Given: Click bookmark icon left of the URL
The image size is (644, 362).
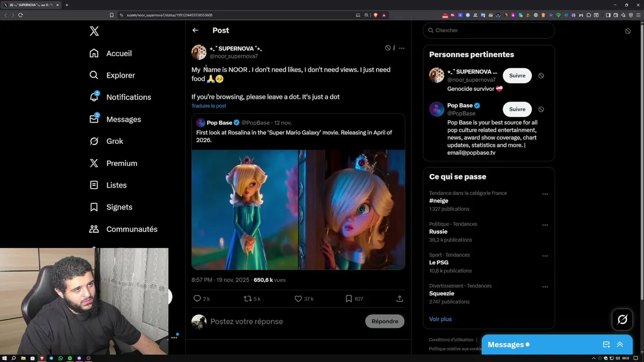Looking at the screenshot, I should click(x=112, y=15).
